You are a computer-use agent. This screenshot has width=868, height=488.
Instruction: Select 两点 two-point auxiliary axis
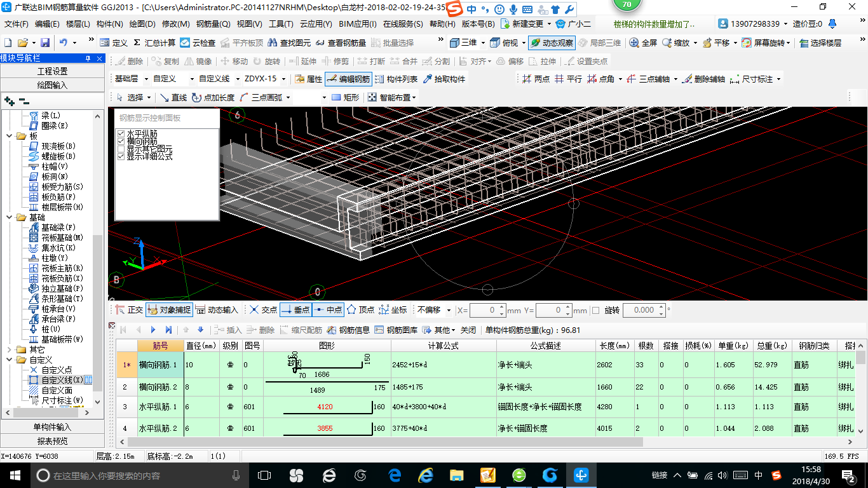pyautogui.click(x=536, y=79)
